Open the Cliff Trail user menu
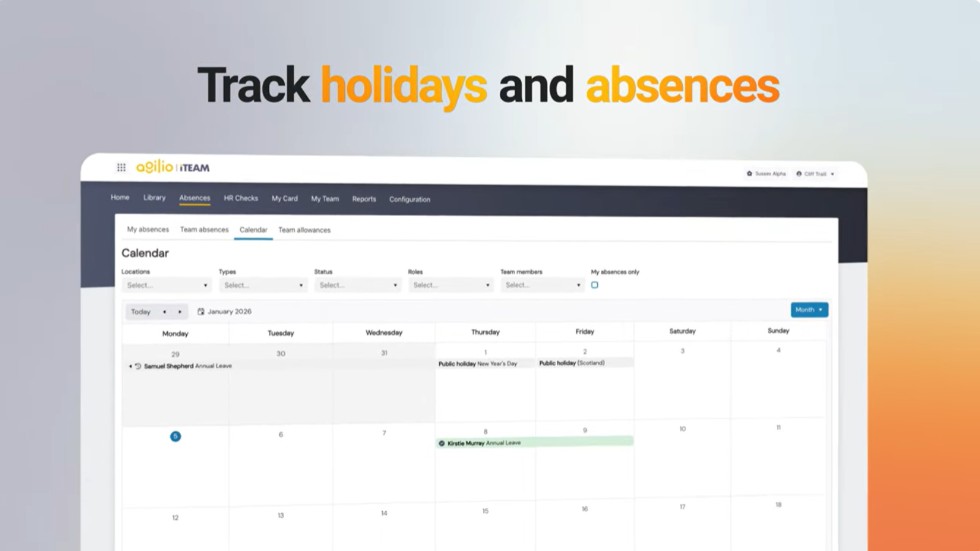 [x=815, y=174]
